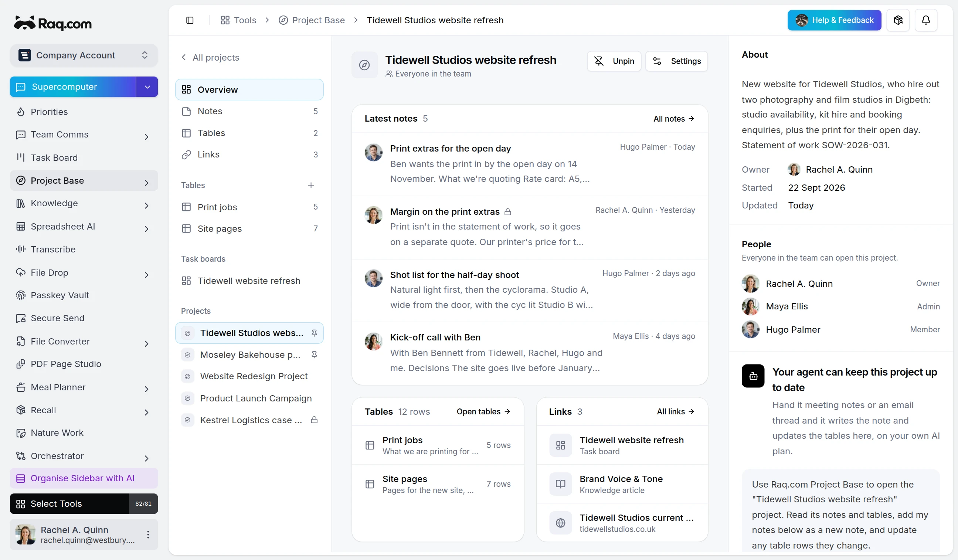Viewport: 958px width, 560px height.
Task: Open the Brand Voice & Tone knowledge article
Action: (x=622, y=484)
